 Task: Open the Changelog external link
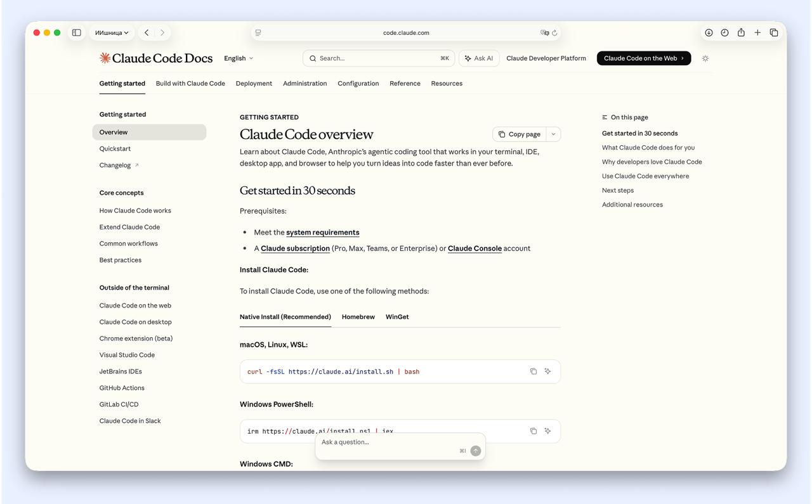[x=119, y=165]
